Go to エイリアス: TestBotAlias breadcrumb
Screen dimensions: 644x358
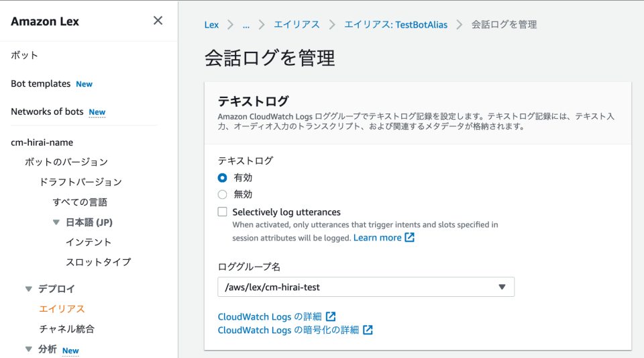pyautogui.click(x=396, y=25)
